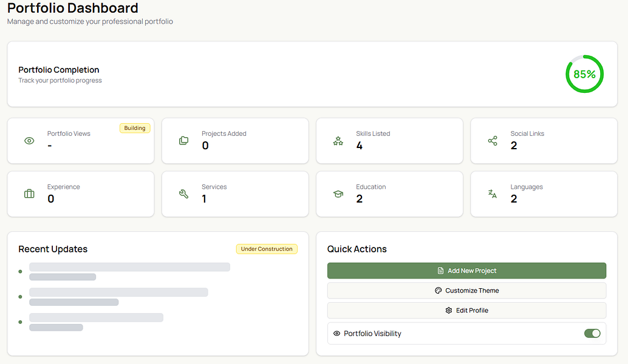Click the eye icon in Portfolio Views card

click(x=29, y=141)
